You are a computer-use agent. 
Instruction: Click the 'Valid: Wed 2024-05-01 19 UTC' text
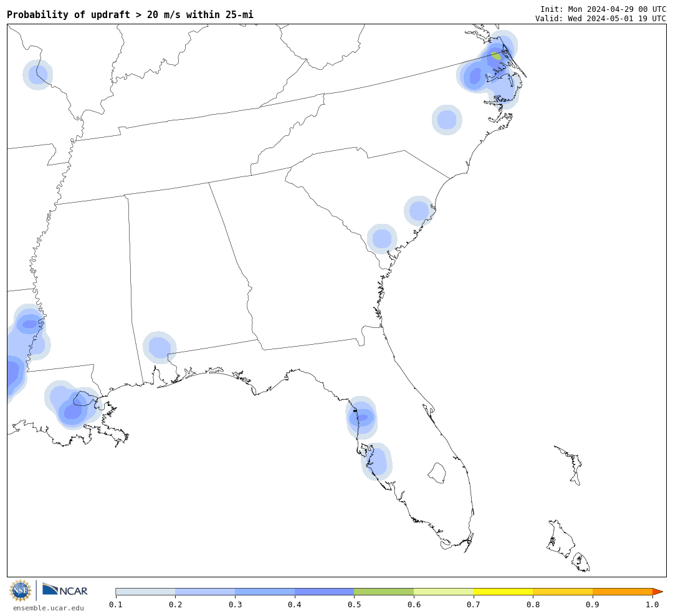click(x=601, y=19)
